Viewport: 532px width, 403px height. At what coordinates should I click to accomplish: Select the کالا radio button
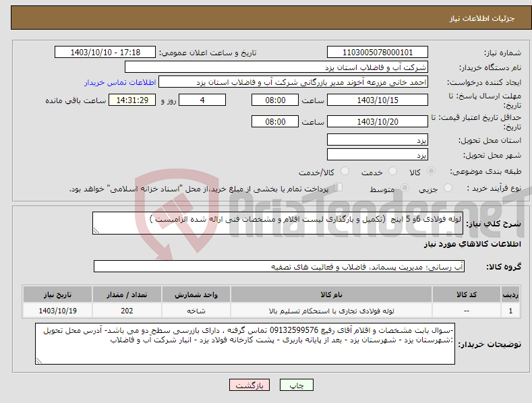pyautogui.click(x=431, y=171)
